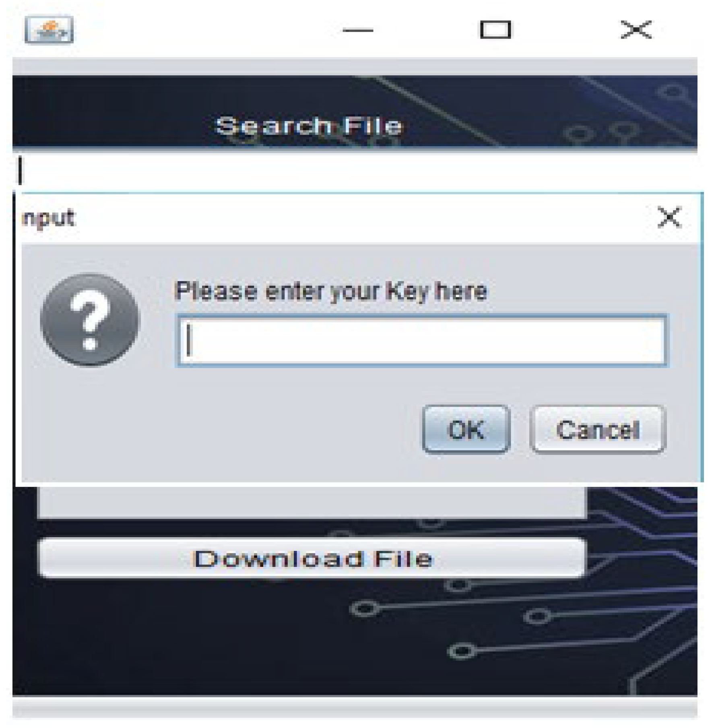Click the gray results panel above Download File
Viewport: 716px width, 728px height.
tap(312, 502)
